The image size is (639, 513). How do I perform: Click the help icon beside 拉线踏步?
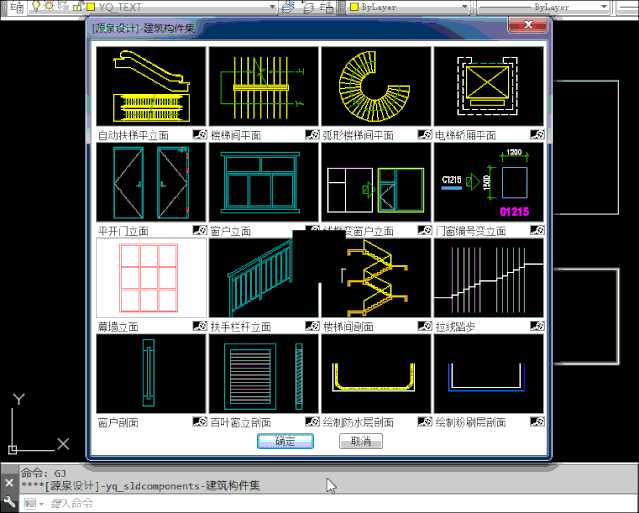click(537, 326)
